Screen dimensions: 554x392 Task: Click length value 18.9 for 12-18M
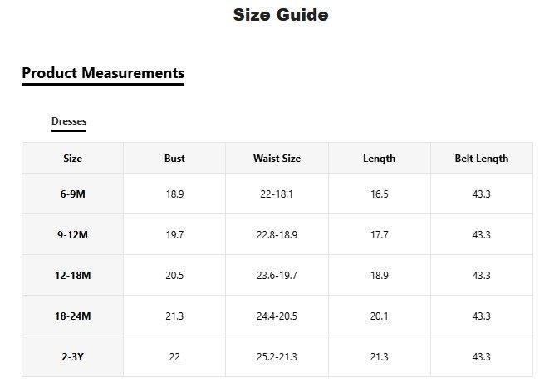click(x=380, y=276)
